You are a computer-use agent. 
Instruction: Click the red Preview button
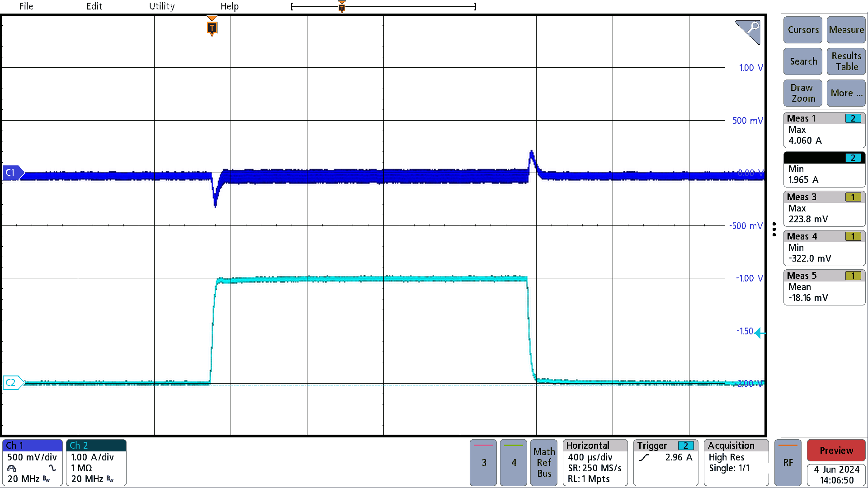coord(836,450)
